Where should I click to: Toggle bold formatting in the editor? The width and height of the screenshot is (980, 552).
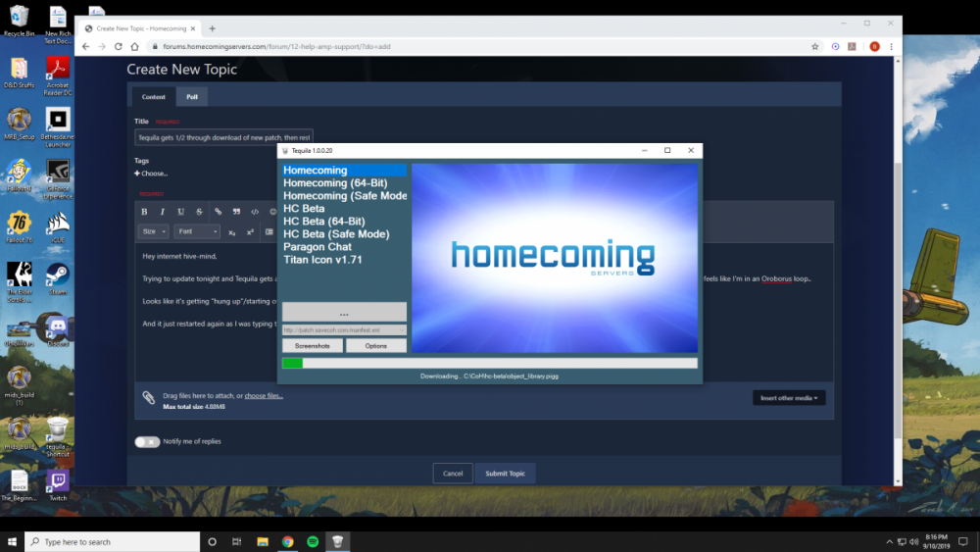point(144,212)
